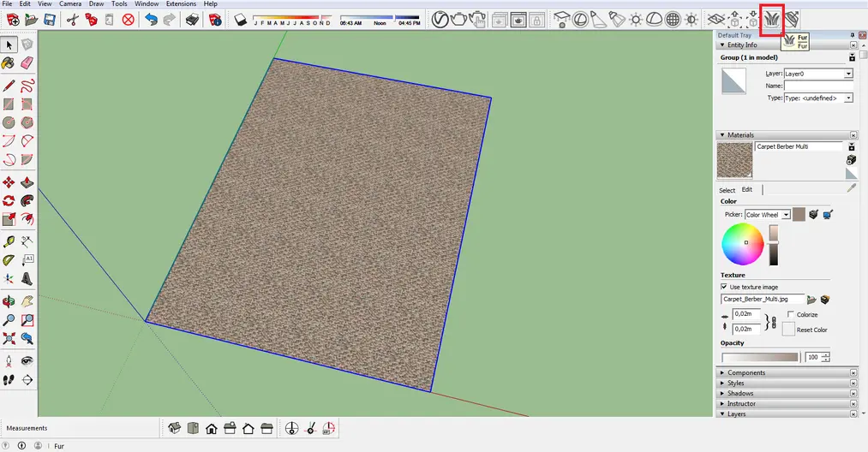
Task: Select the Push/Pull tool
Action: pyautogui.click(x=27, y=182)
